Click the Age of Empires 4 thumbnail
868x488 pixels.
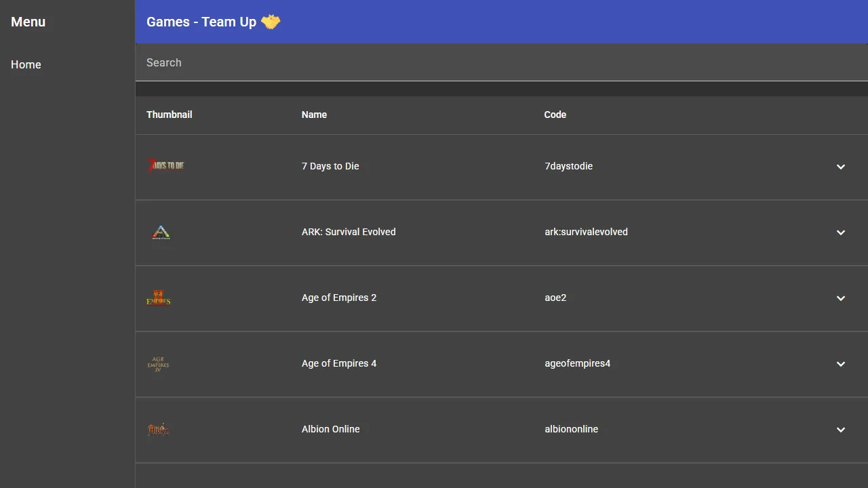(x=158, y=363)
